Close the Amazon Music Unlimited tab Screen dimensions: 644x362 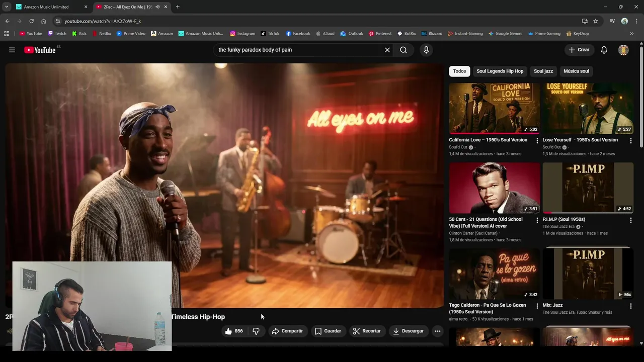click(86, 7)
